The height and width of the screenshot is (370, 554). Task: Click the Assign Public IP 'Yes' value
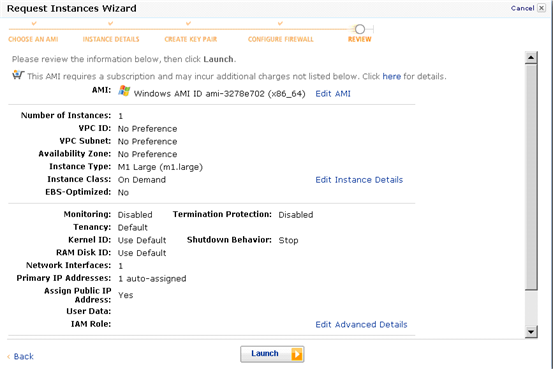click(125, 295)
